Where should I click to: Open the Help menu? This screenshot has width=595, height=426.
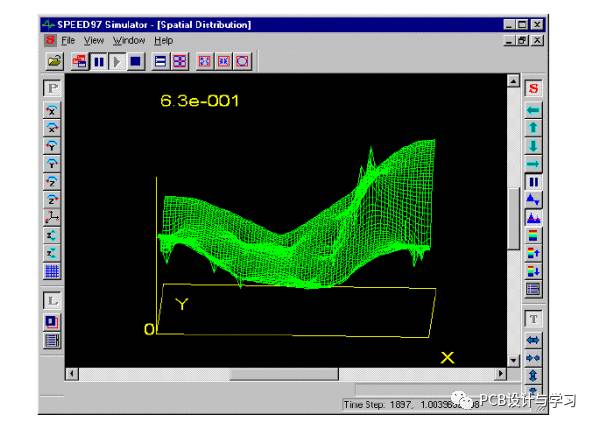click(164, 40)
